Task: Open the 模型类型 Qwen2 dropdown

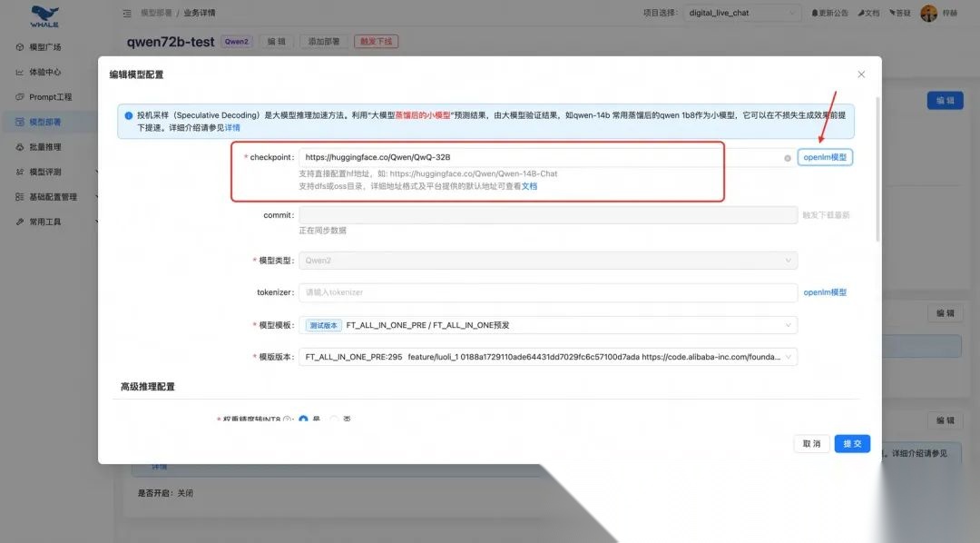Action: click(548, 261)
